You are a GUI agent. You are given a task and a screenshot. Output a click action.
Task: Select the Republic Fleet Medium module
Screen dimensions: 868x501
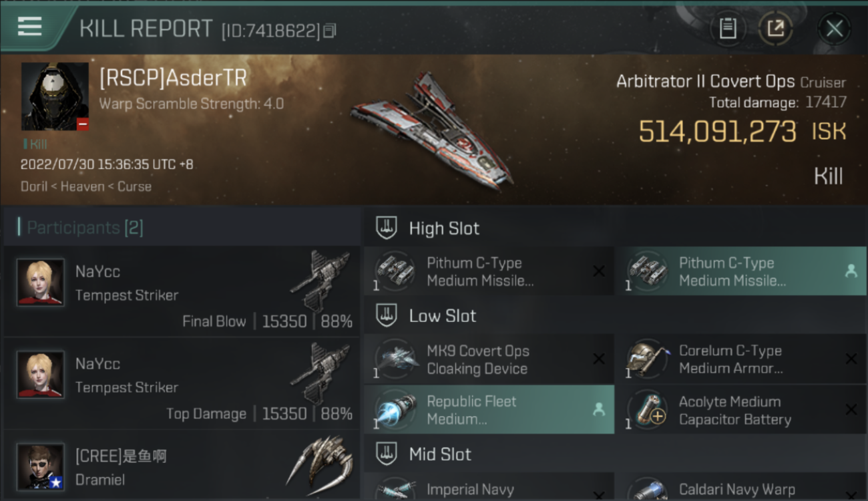[x=489, y=409]
